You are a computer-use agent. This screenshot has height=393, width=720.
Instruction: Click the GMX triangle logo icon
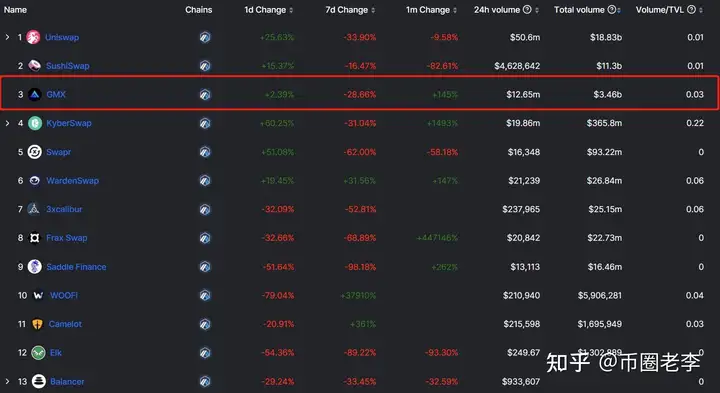(34, 95)
